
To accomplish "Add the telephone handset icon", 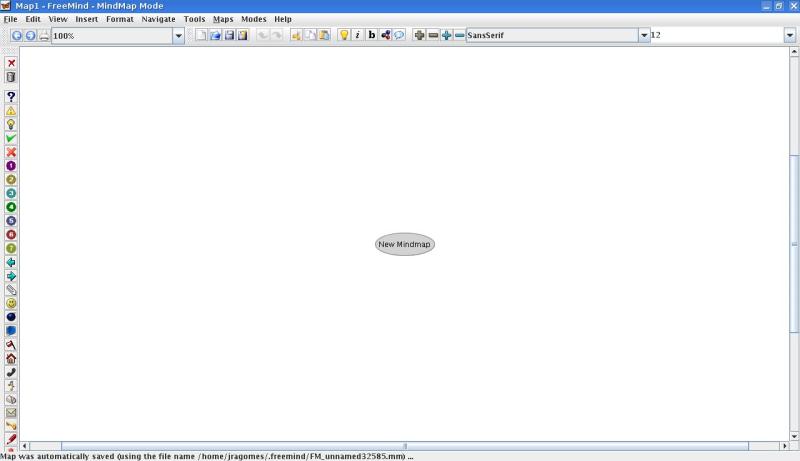I will coord(11,372).
